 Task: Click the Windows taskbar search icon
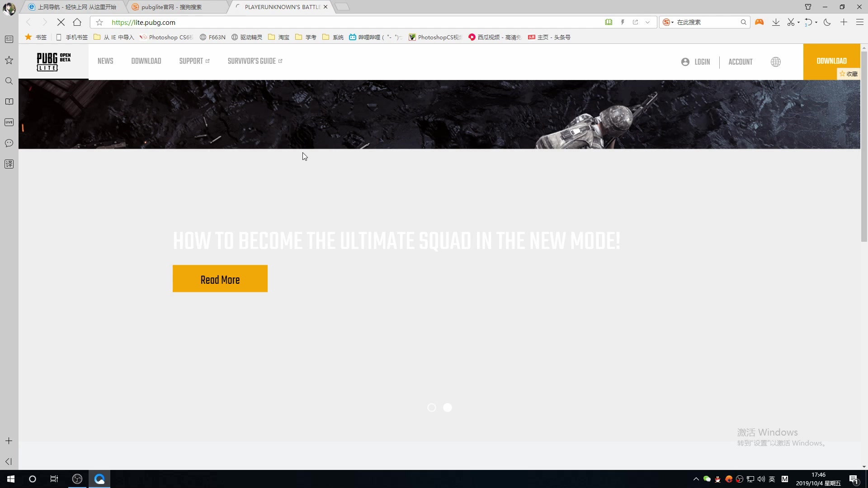(33, 479)
